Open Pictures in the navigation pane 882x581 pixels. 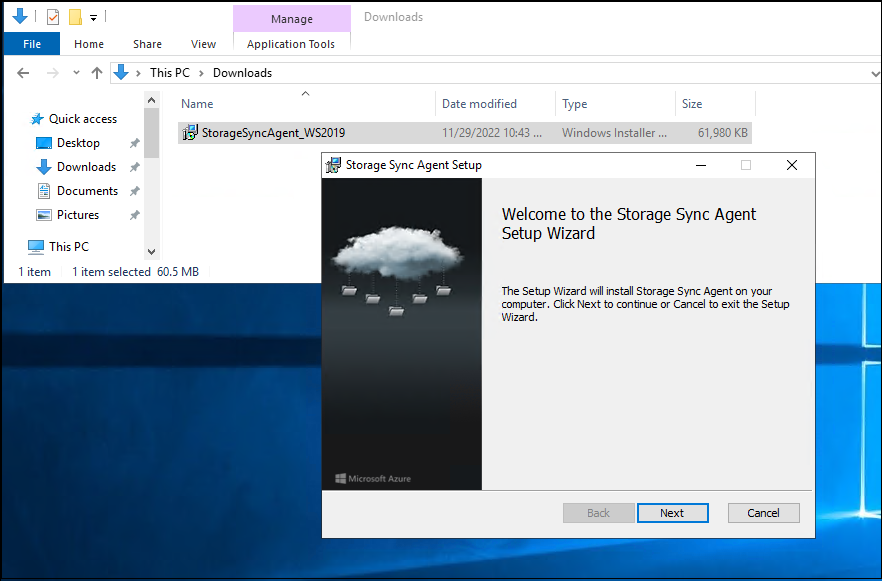coord(78,215)
